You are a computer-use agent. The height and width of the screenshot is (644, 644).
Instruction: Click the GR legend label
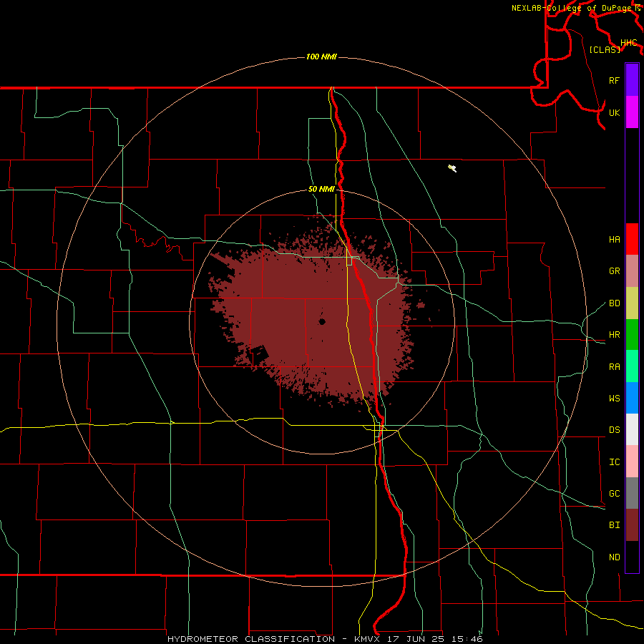click(615, 271)
